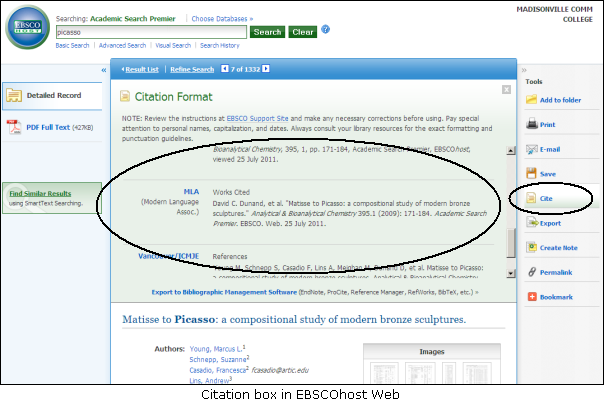
Task: Open author Schnepp, Suzanne link
Action: (218, 359)
